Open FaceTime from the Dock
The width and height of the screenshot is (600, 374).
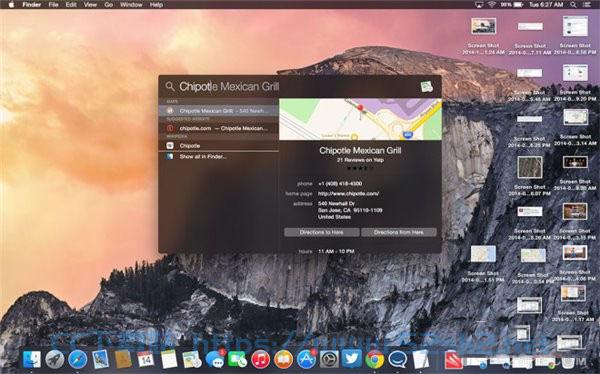[237, 359]
